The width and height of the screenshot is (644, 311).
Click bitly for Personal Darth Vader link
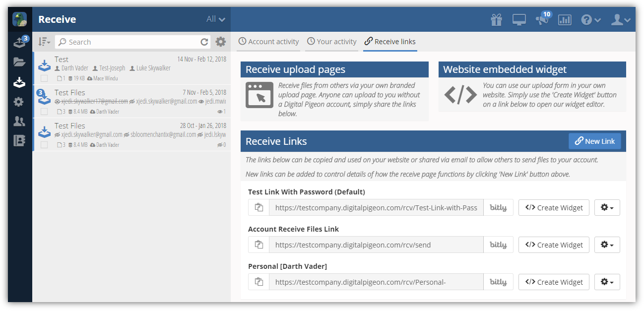[498, 282]
